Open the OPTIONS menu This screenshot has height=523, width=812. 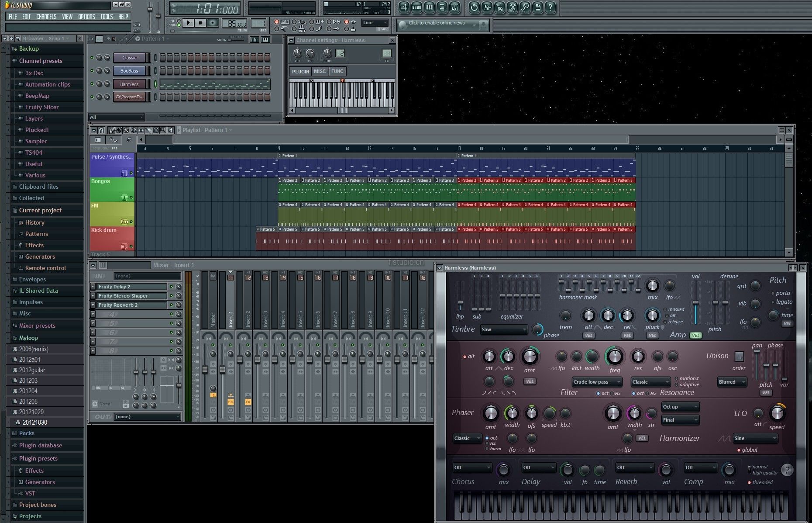(x=86, y=17)
